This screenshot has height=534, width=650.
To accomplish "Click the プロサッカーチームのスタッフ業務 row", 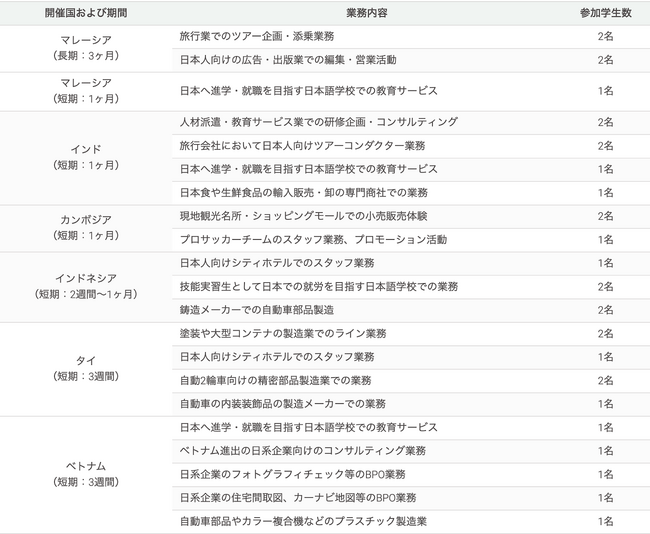I will coord(311,240).
